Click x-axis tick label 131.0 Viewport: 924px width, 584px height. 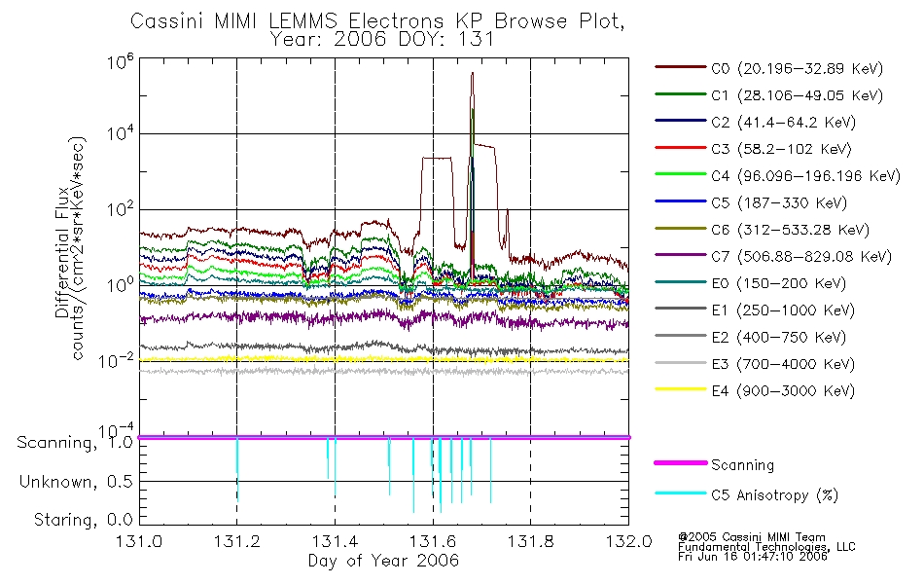coord(139,541)
